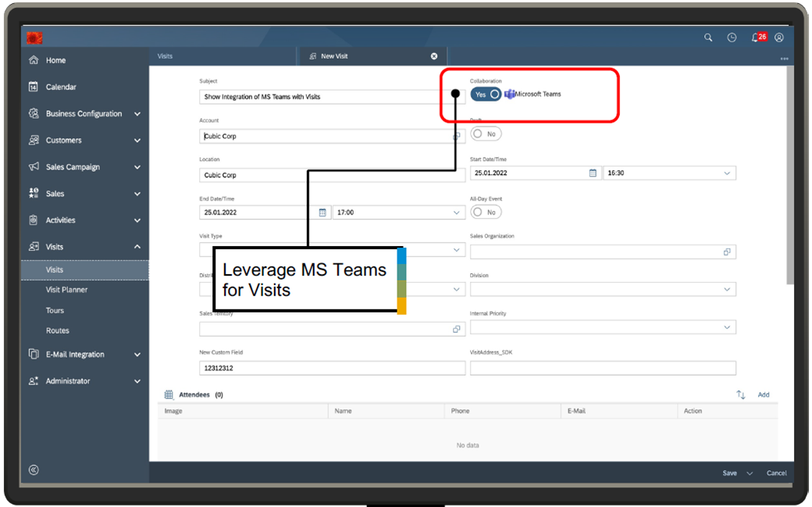The image size is (812, 507).
Task: Click the Account field Cubic Corp
Action: click(x=332, y=137)
